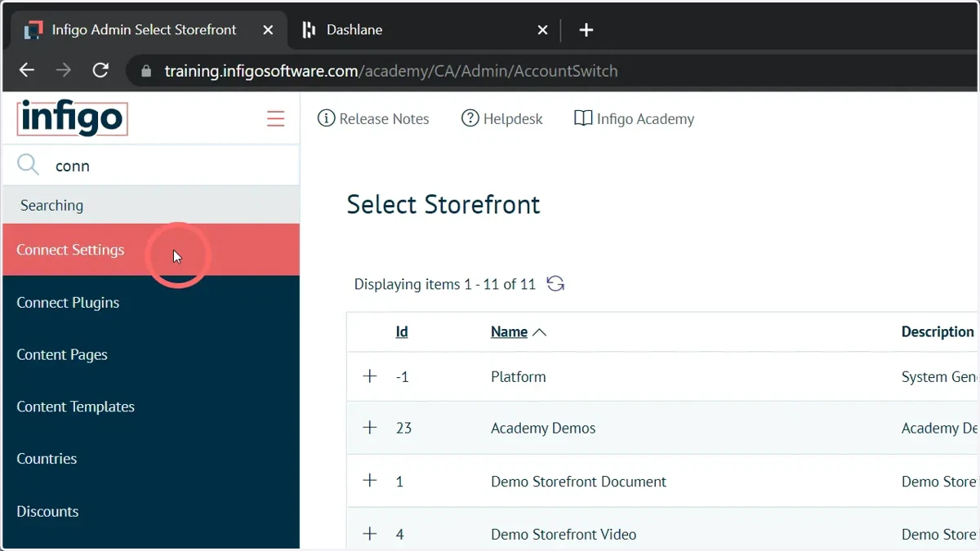Click the Platform storefront name

519,376
